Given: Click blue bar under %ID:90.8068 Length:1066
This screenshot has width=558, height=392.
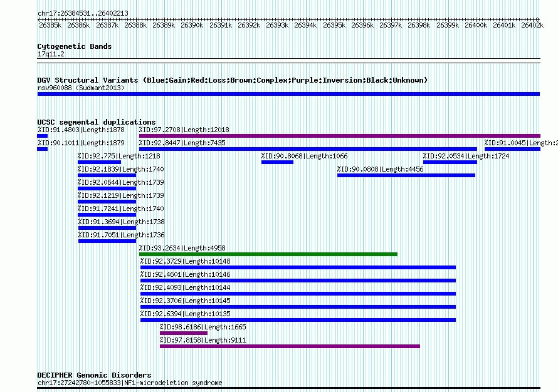Looking at the screenshot, I should pyautogui.click(x=277, y=162).
